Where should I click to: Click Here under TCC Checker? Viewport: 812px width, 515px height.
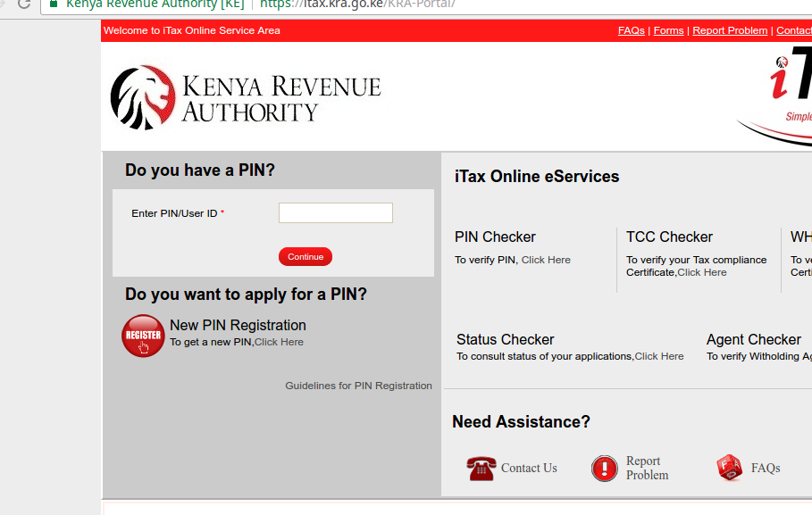pyautogui.click(x=702, y=272)
